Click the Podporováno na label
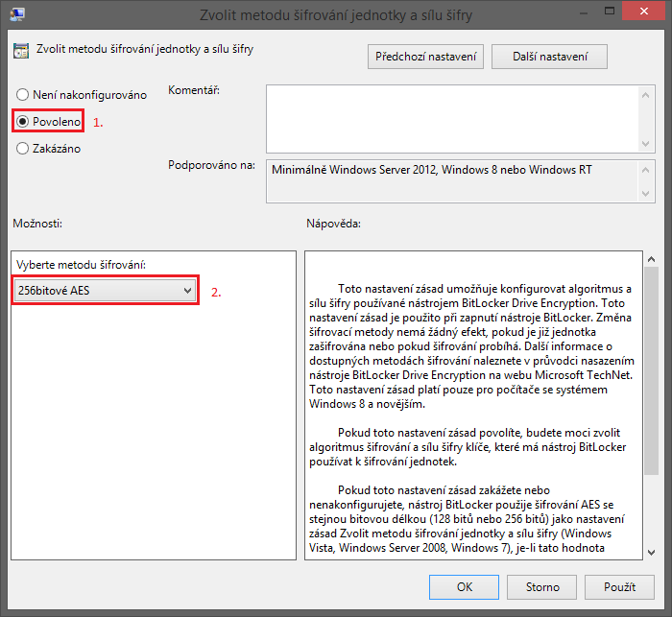Image resolution: width=672 pixels, height=617 pixels. point(211,165)
